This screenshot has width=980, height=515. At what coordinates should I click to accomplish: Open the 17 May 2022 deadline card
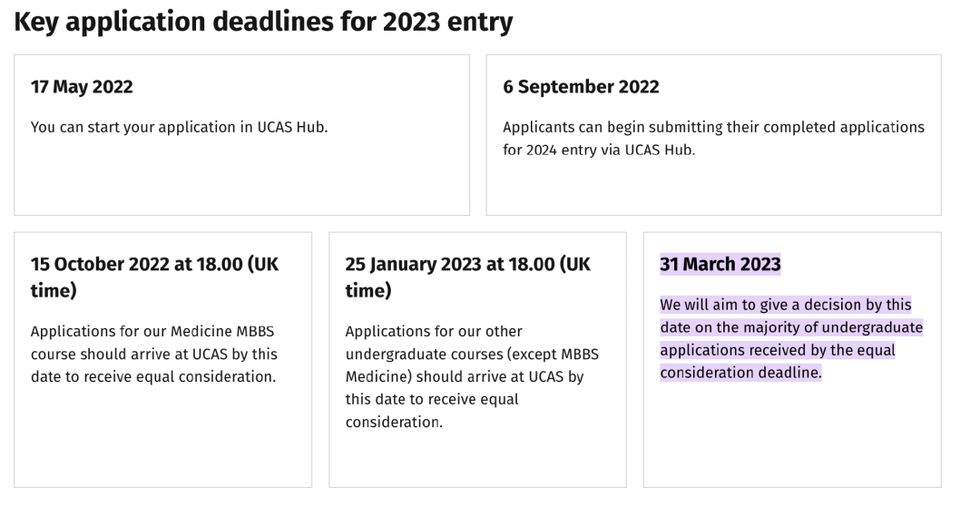[x=242, y=135]
